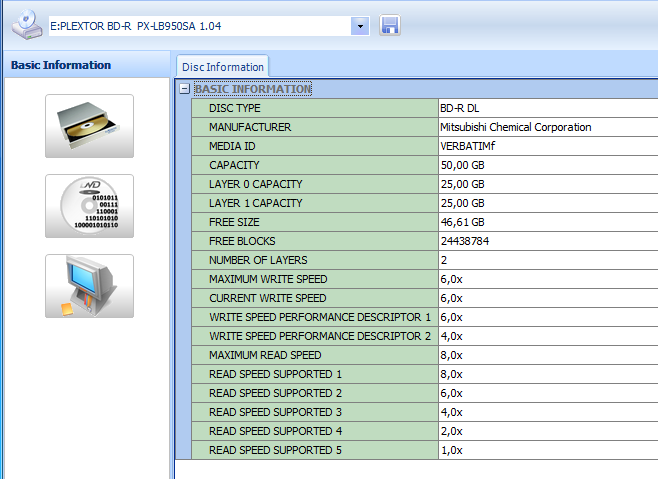Select the NUMBER OF LAYERS row
This screenshot has width=658, height=479.
tap(425, 260)
